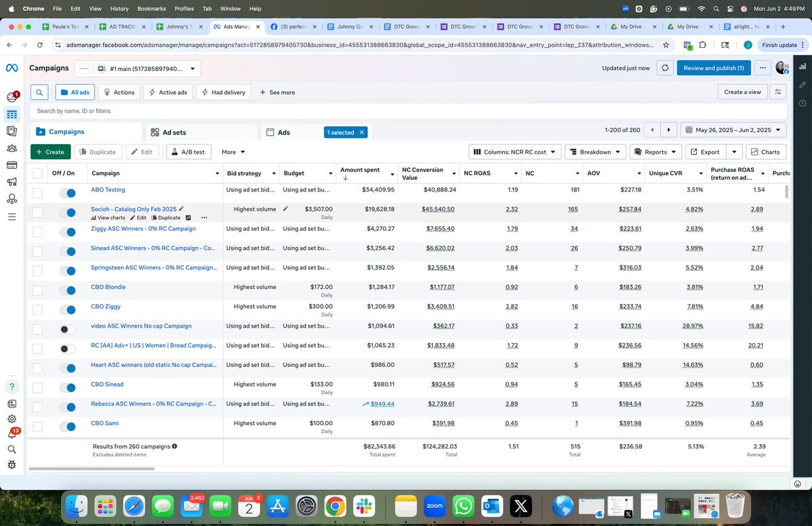
Task: Open the pencil edit icon in right rail
Action: pyautogui.click(x=802, y=85)
